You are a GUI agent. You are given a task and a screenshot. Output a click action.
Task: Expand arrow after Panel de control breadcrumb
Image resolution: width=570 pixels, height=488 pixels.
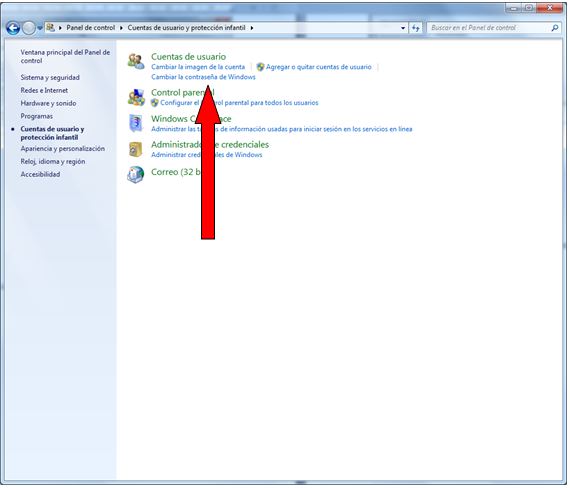coord(121,28)
